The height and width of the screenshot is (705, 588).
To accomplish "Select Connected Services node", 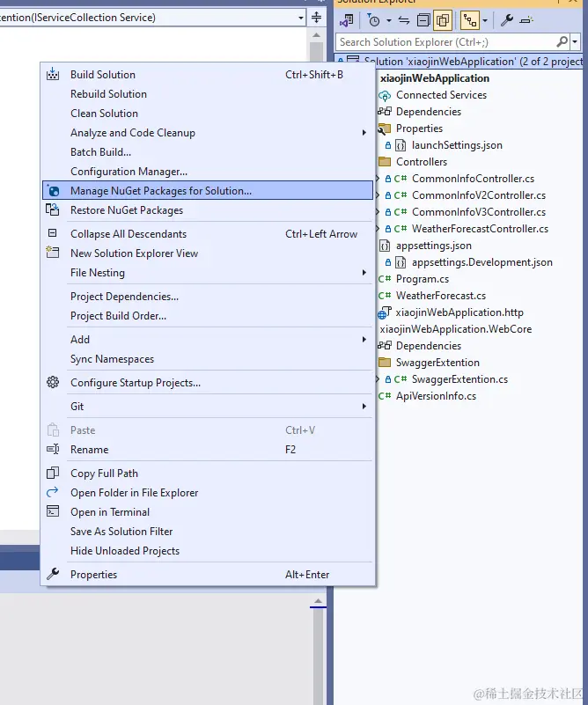I will pos(441,95).
